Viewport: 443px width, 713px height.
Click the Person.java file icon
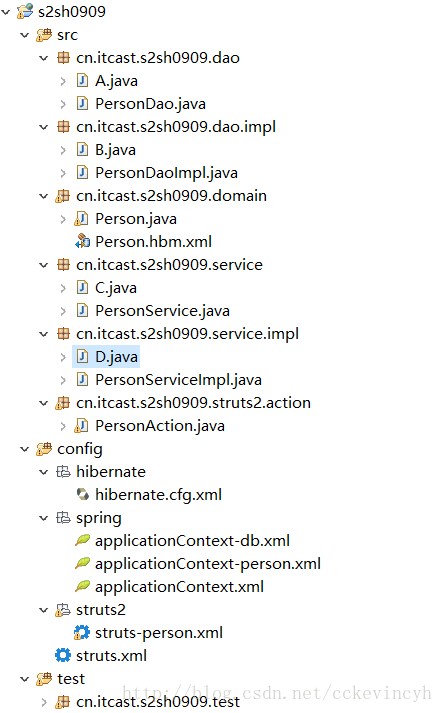coord(81,219)
